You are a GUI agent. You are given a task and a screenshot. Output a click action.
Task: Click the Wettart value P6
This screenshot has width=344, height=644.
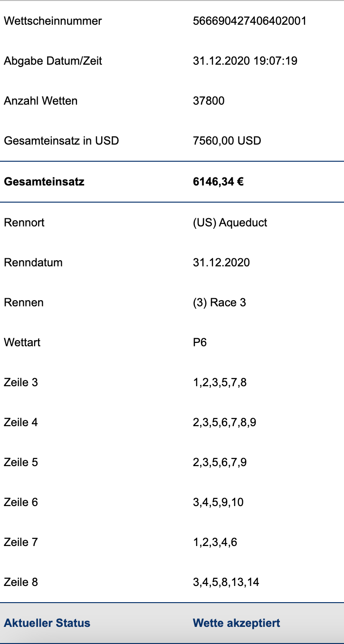coord(200,342)
